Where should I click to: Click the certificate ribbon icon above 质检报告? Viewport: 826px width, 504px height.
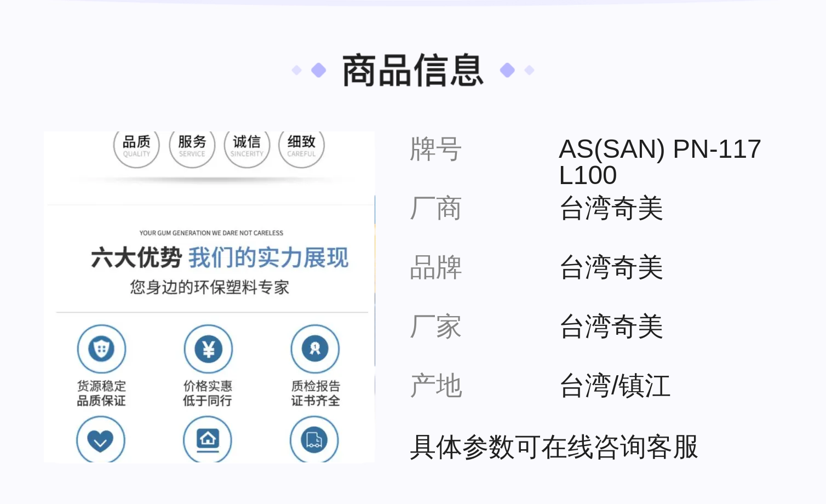coord(315,349)
